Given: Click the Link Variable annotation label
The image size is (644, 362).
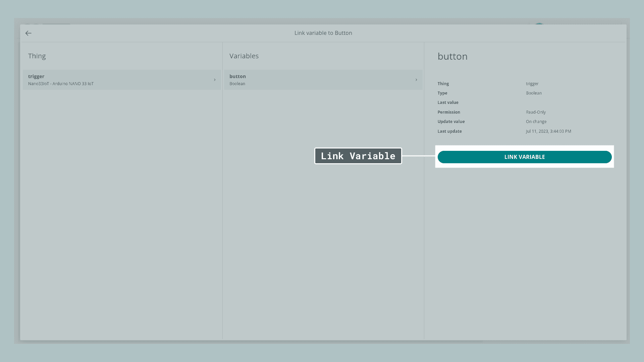Looking at the screenshot, I should [358, 156].
